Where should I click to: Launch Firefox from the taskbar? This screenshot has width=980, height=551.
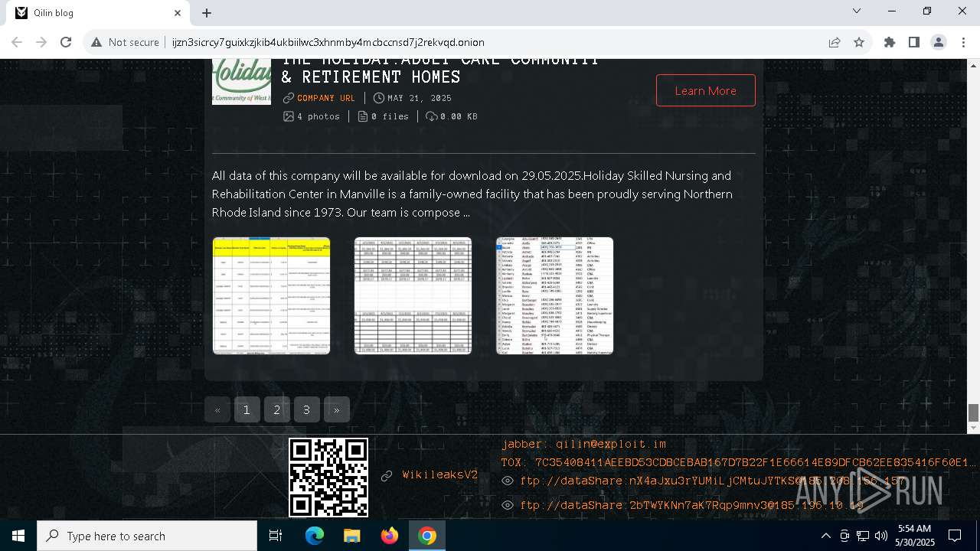click(x=390, y=536)
